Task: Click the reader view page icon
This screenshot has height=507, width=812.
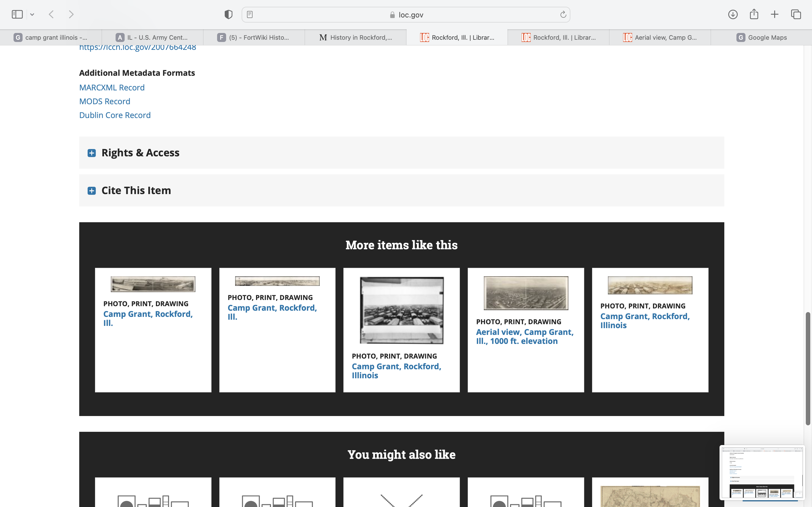Action: 250,14
